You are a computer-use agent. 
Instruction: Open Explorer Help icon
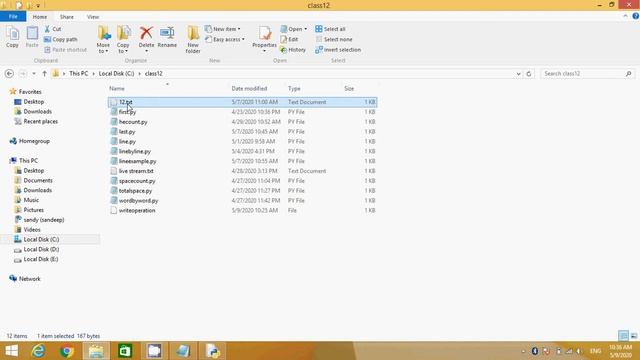point(636,16)
